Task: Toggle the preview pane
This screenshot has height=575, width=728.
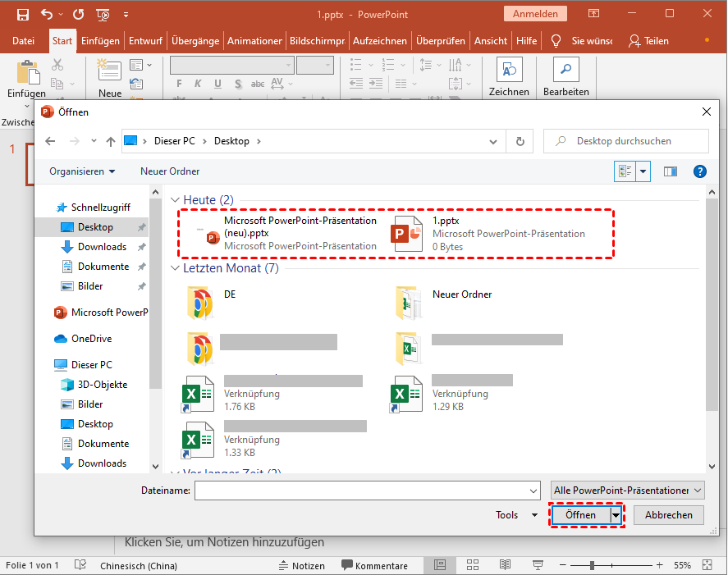Action: (671, 171)
